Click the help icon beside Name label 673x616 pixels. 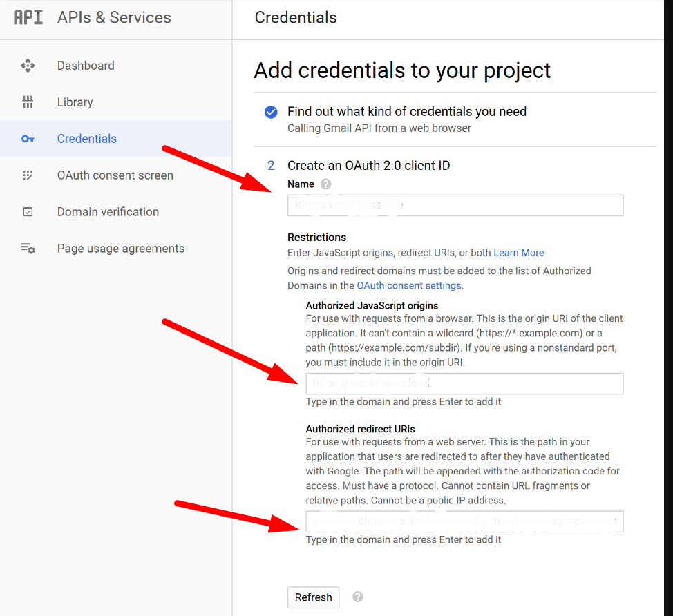pyautogui.click(x=326, y=184)
